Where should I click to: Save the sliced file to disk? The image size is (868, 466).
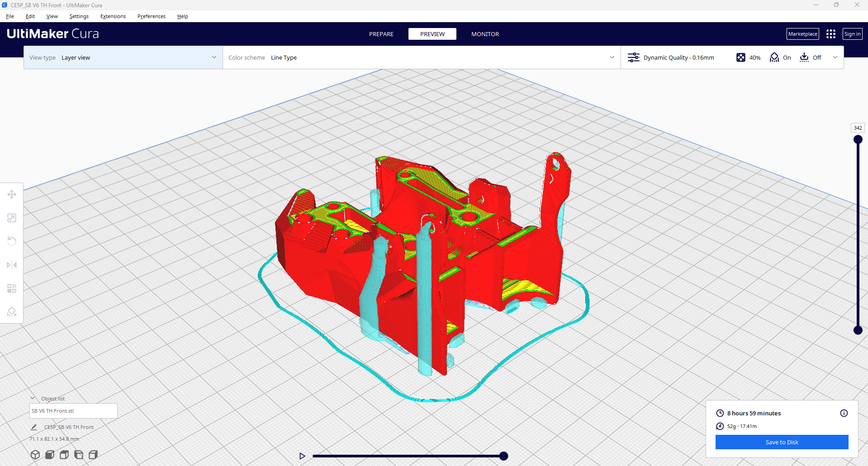pyautogui.click(x=782, y=442)
